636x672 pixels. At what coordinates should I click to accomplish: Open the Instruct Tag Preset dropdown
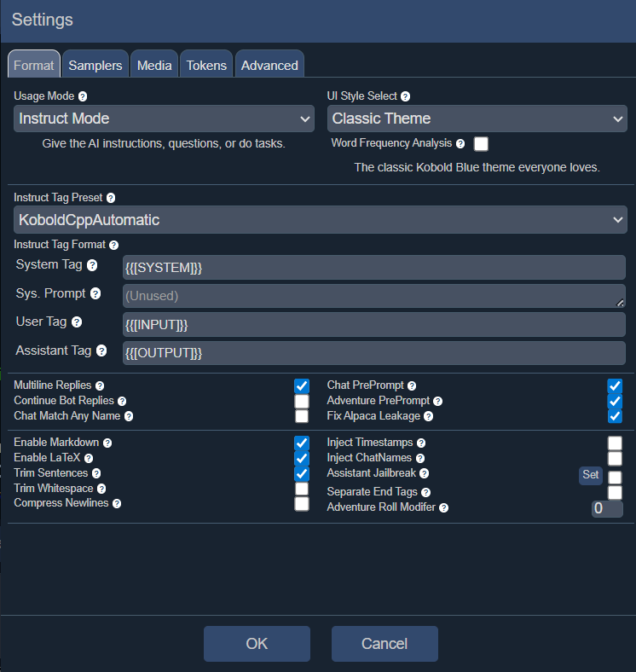coord(320,220)
